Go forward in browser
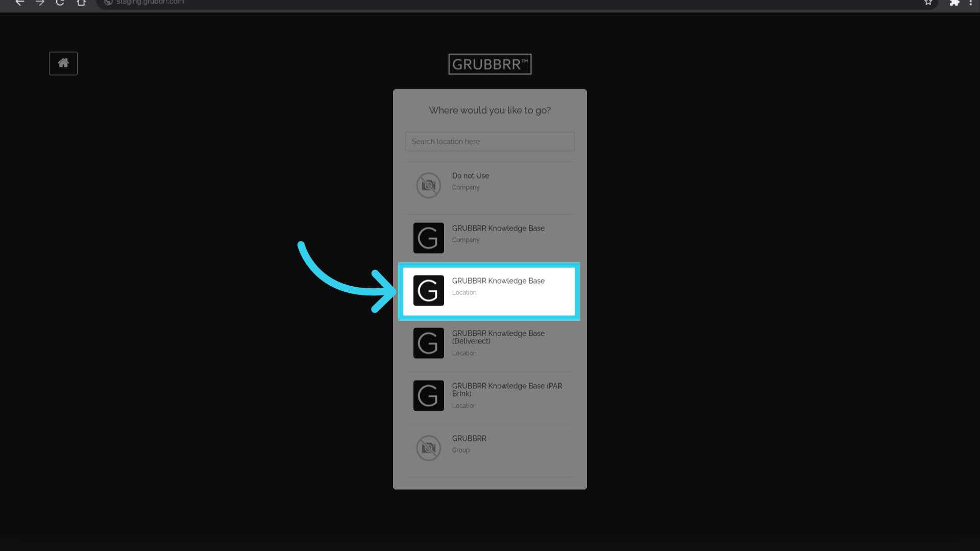Screen dimensions: 980x551 [40, 3]
